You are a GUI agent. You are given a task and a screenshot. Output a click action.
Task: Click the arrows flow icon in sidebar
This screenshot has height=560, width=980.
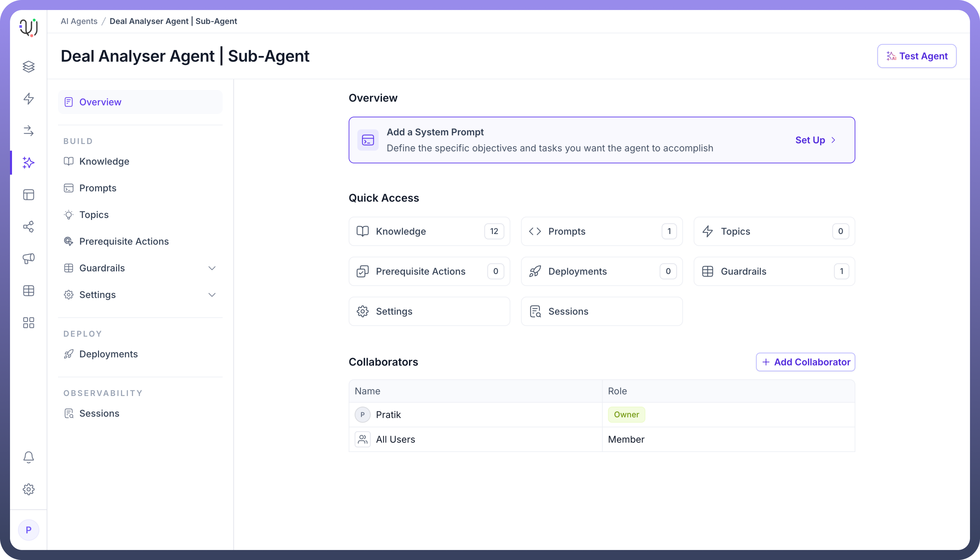point(28,131)
